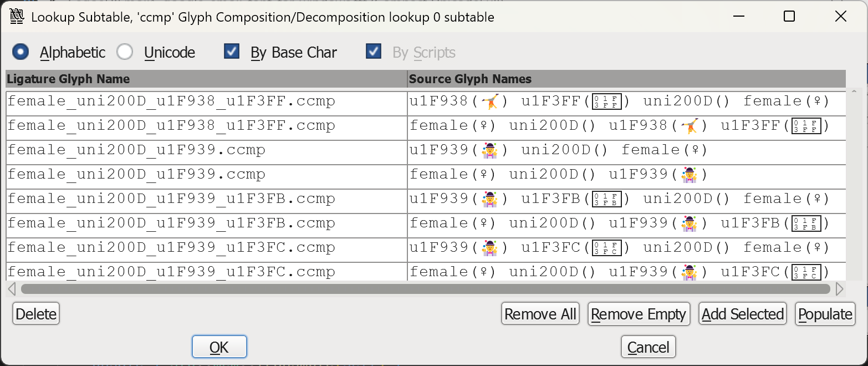Click the Remove All button
Image resolution: width=868 pixels, height=366 pixels.
tap(540, 314)
